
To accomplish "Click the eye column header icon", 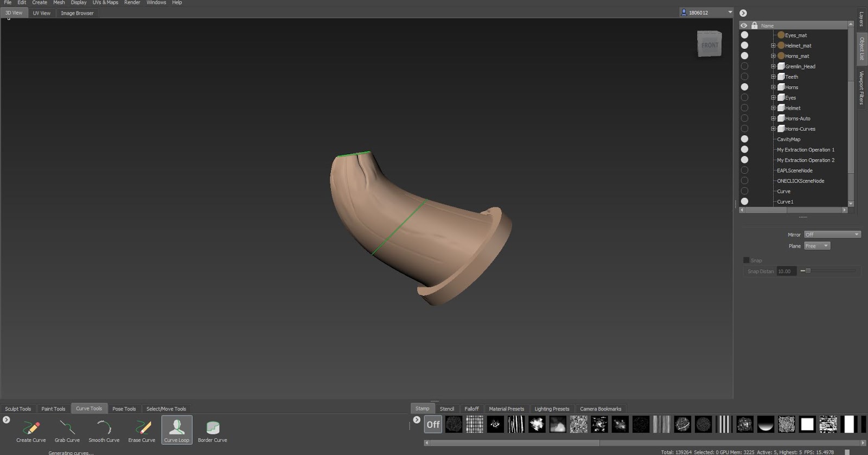I will click(744, 26).
